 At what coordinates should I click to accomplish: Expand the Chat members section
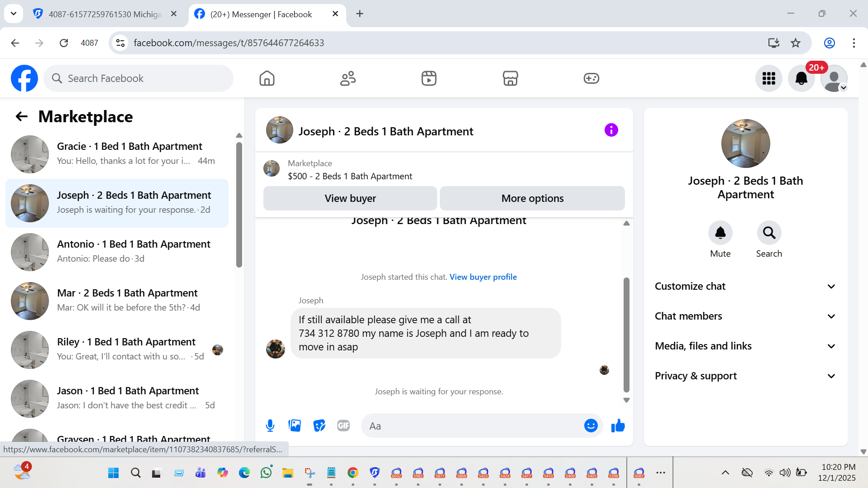click(x=745, y=316)
